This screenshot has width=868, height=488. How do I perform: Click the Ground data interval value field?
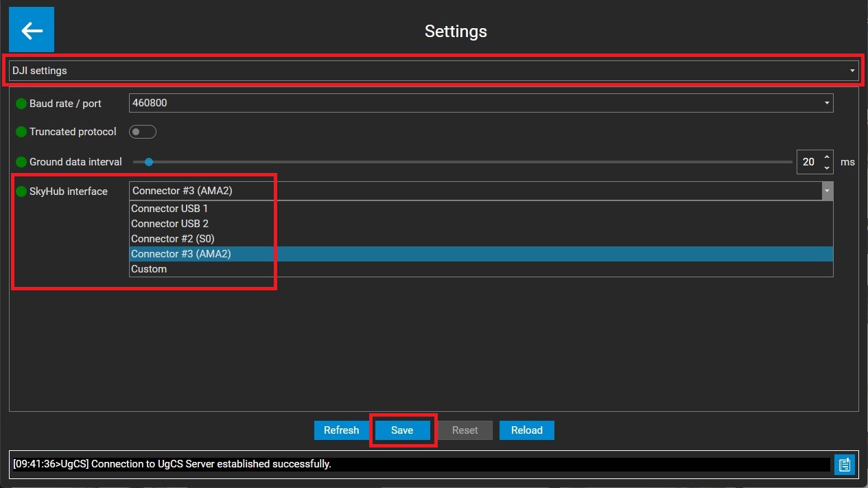tap(809, 162)
